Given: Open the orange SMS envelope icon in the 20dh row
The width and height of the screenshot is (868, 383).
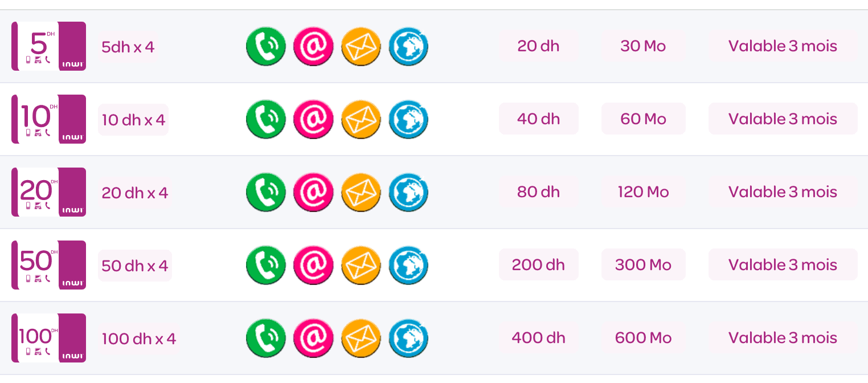Looking at the screenshot, I should (361, 192).
